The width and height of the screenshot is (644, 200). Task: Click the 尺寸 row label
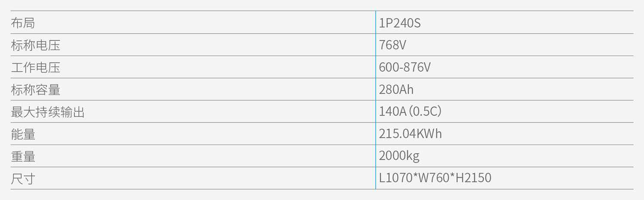click(x=23, y=179)
